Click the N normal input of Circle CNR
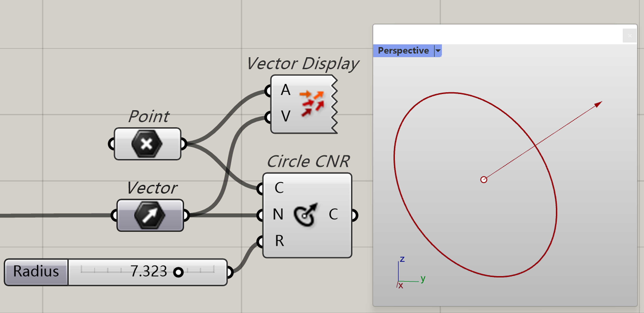This screenshot has width=644, height=313. coord(260,215)
